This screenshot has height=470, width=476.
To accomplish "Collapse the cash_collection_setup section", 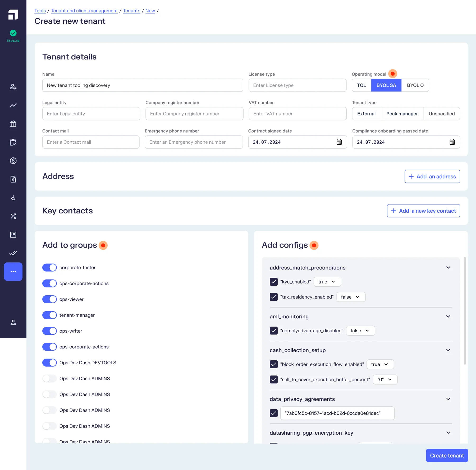I will pyautogui.click(x=448, y=350).
